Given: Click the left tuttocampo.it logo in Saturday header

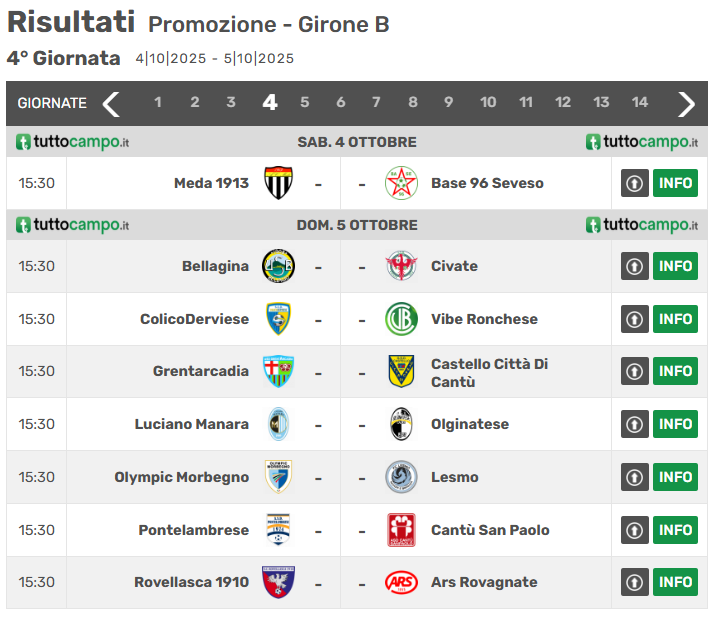Looking at the screenshot, I should point(72,142).
